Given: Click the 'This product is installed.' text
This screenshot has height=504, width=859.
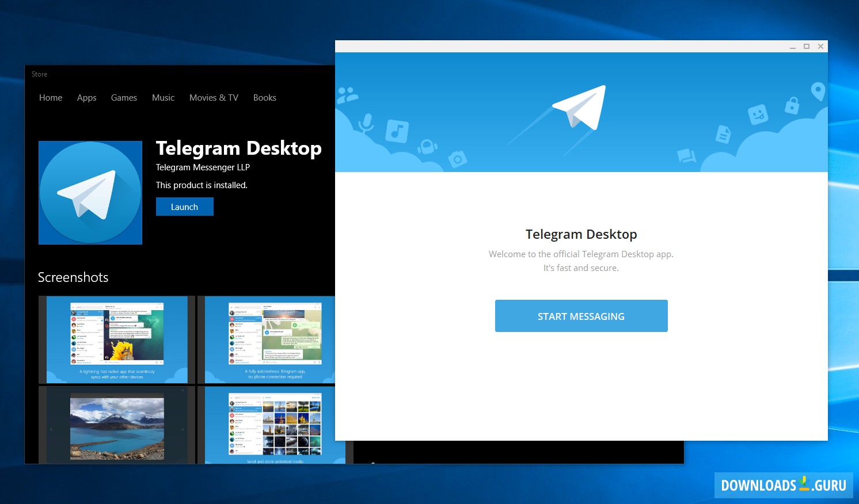Looking at the screenshot, I should tap(202, 185).
